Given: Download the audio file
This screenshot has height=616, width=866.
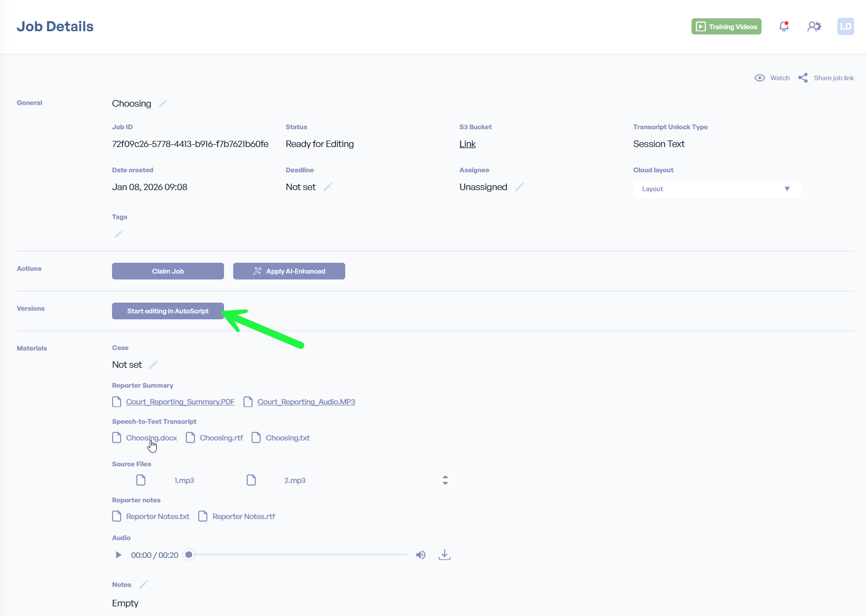Looking at the screenshot, I should pos(444,555).
